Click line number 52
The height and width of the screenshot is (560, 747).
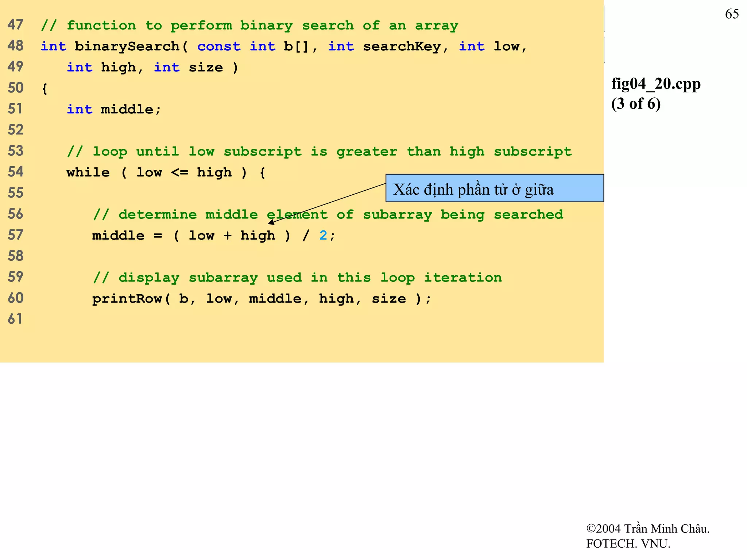15,130
